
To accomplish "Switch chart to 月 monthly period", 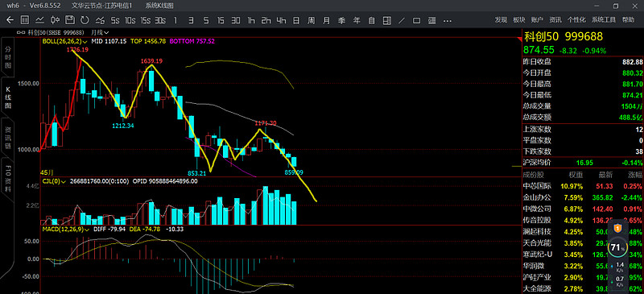I will 326,20.
